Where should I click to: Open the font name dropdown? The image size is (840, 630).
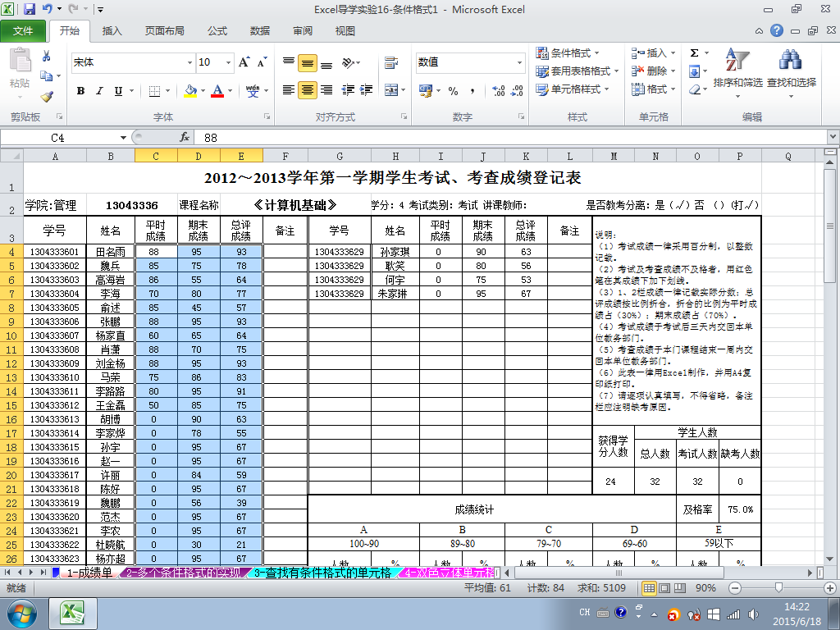[189, 62]
